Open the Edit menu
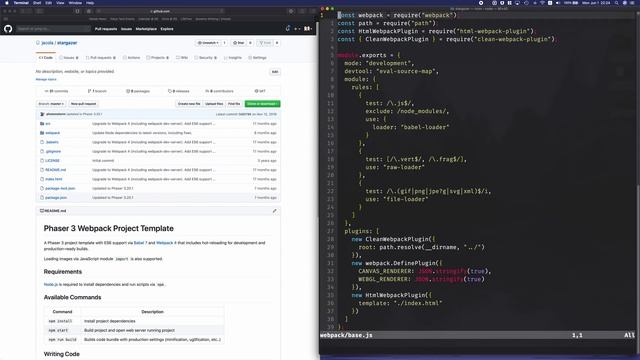This screenshot has width=640, height=360. point(49,3)
